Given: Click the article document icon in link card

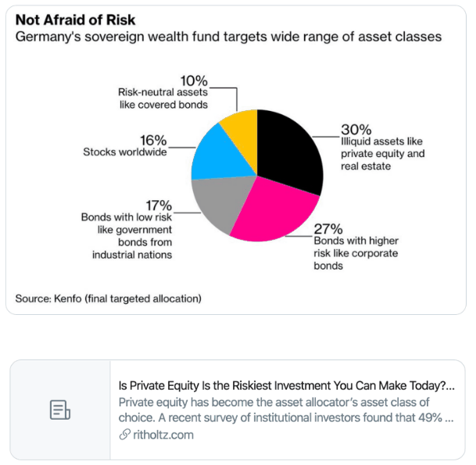Looking at the screenshot, I should point(60,410).
